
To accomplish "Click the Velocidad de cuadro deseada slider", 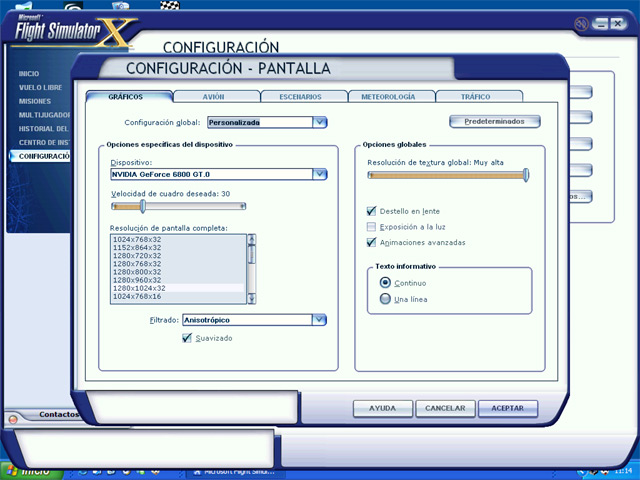I will tap(143, 207).
